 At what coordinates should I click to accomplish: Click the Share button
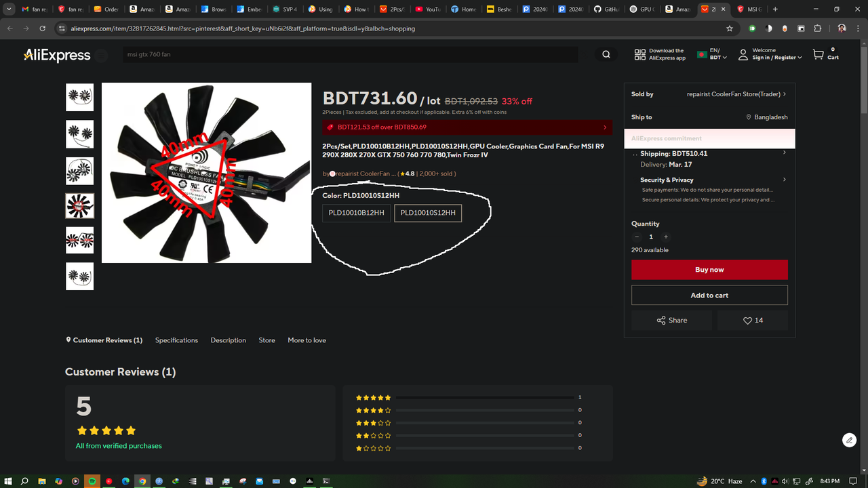pos(671,321)
